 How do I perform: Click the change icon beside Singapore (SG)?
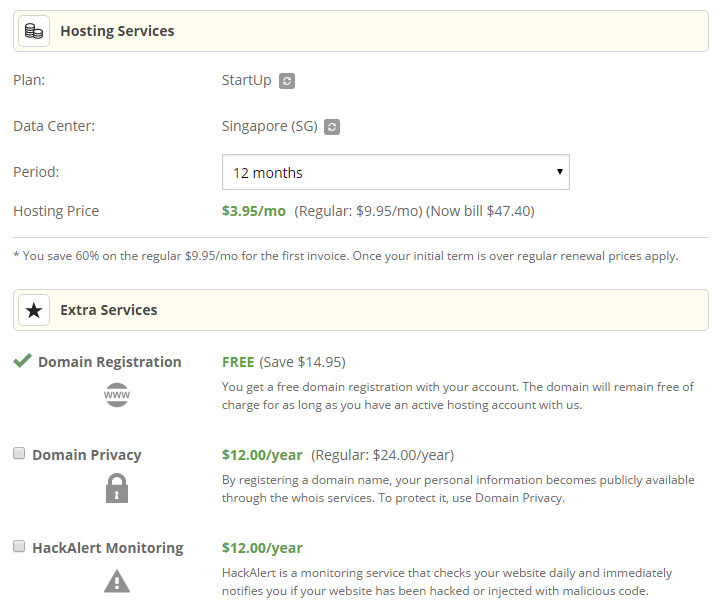(x=332, y=127)
